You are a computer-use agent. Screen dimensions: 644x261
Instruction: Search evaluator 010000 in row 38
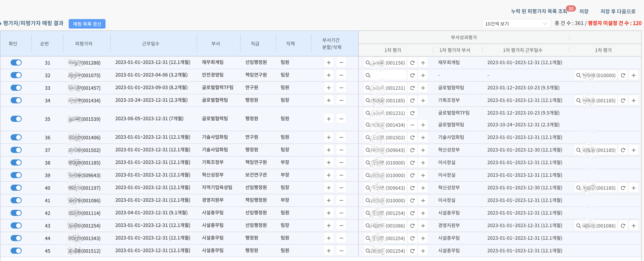(367, 163)
